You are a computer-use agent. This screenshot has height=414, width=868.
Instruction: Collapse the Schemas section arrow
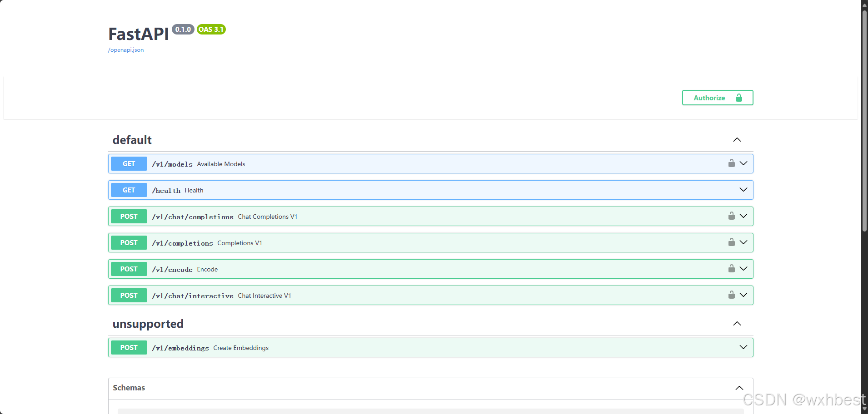pyautogui.click(x=739, y=388)
